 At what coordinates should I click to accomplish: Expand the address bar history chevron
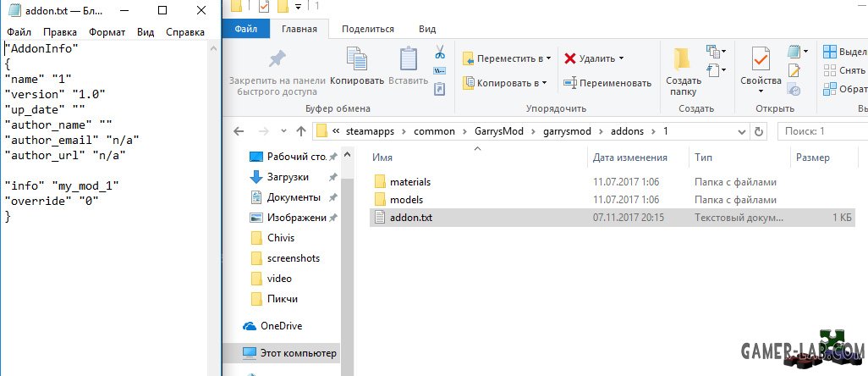click(x=742, y=132)
